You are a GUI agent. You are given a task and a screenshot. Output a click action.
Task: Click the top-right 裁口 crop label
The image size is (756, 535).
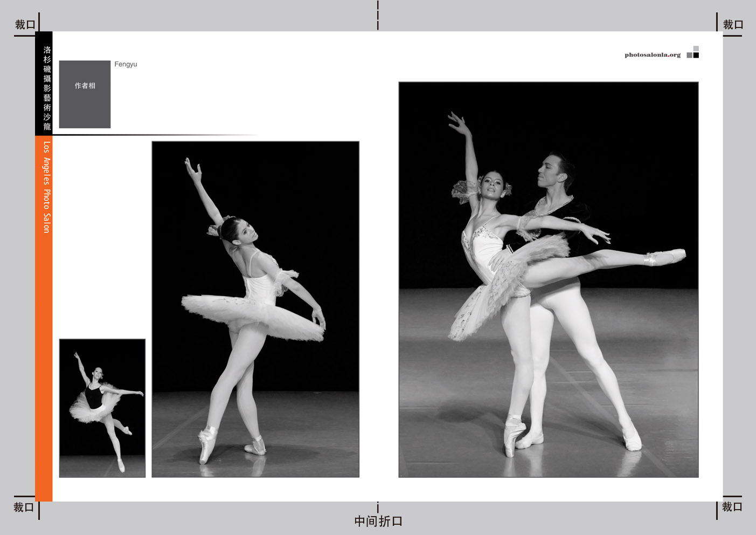click(x=733, y=25)
